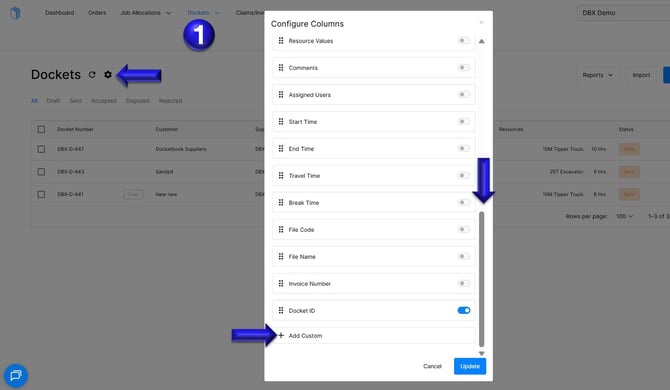Grab the Break Time drag handle

pyautogui.click(x=281, y=202)
